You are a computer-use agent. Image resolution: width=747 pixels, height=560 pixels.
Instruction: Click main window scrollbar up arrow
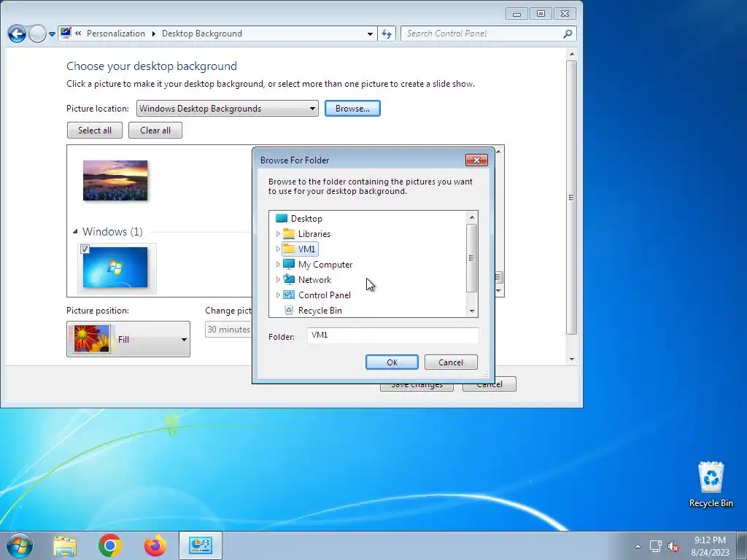(572, 54)
